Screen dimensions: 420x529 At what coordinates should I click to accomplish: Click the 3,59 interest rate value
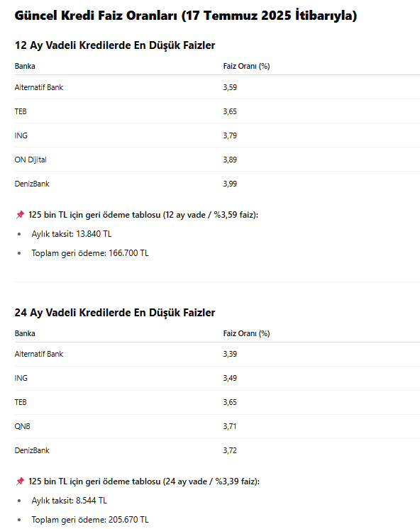(230, 87)
